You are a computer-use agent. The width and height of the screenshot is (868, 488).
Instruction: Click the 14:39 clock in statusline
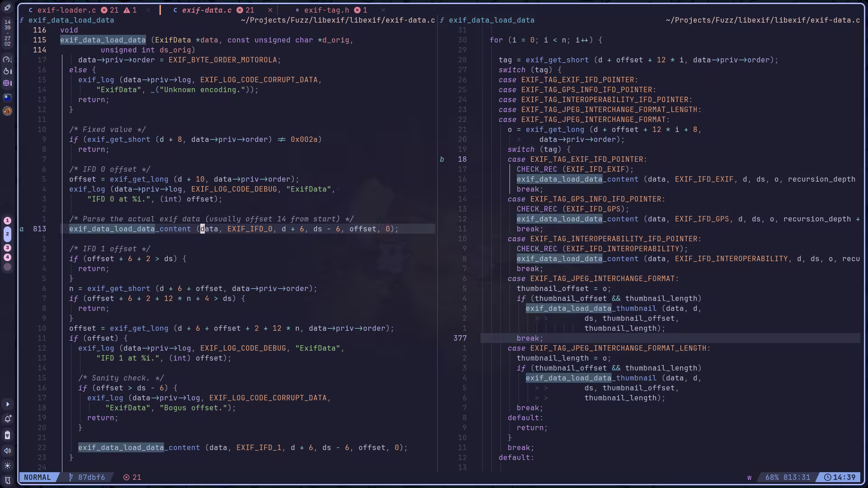click(840, 477)
